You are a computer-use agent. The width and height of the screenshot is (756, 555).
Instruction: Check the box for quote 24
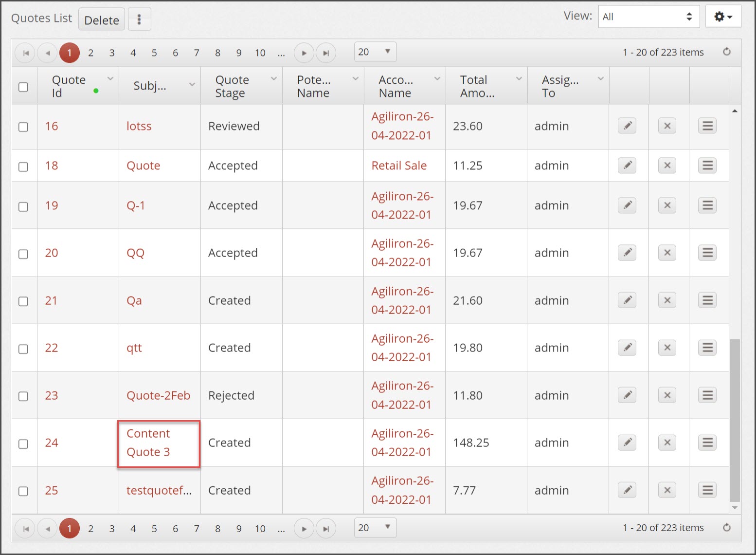23,444
